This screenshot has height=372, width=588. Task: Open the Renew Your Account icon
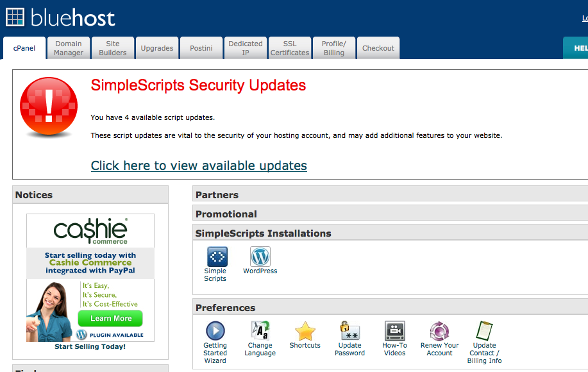[x=439, y=331]
